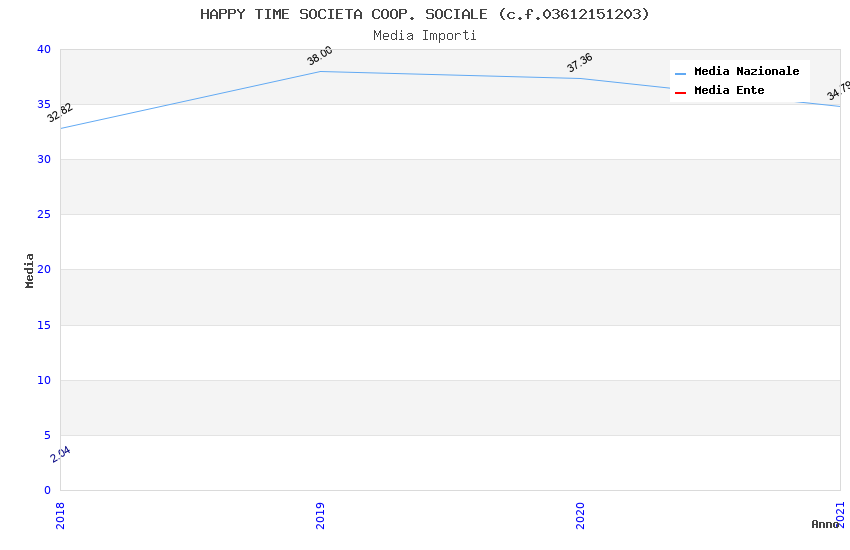This screenshot has height=550, width=850.
Task: Click the blue Media Nazionale legend swatch
Action: [x=680, y=73]
